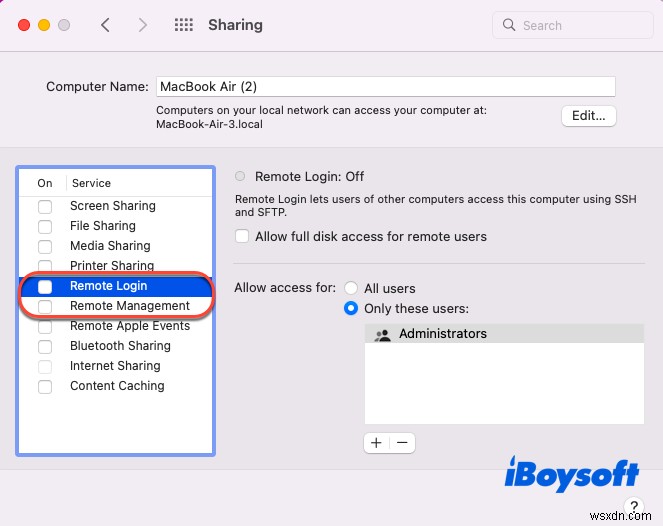
Task: Add a user with the plus button
Action: [376, 443]
